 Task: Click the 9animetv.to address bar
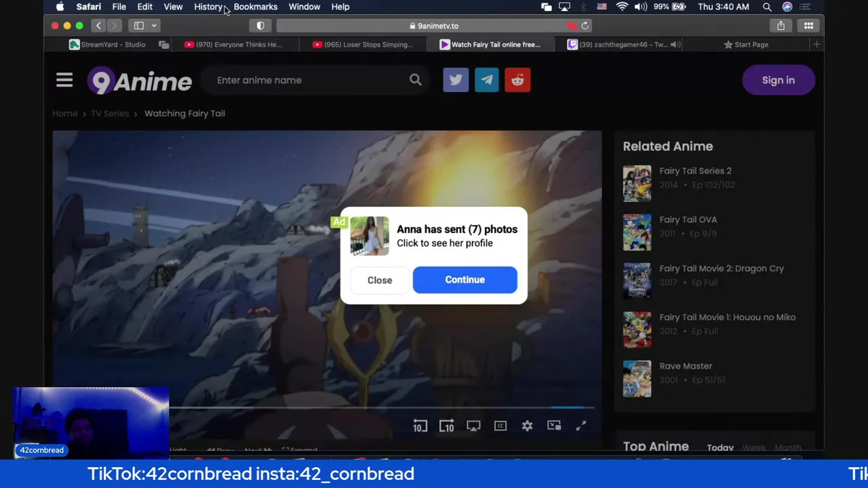pyautogui.click(x=434, y=26)
